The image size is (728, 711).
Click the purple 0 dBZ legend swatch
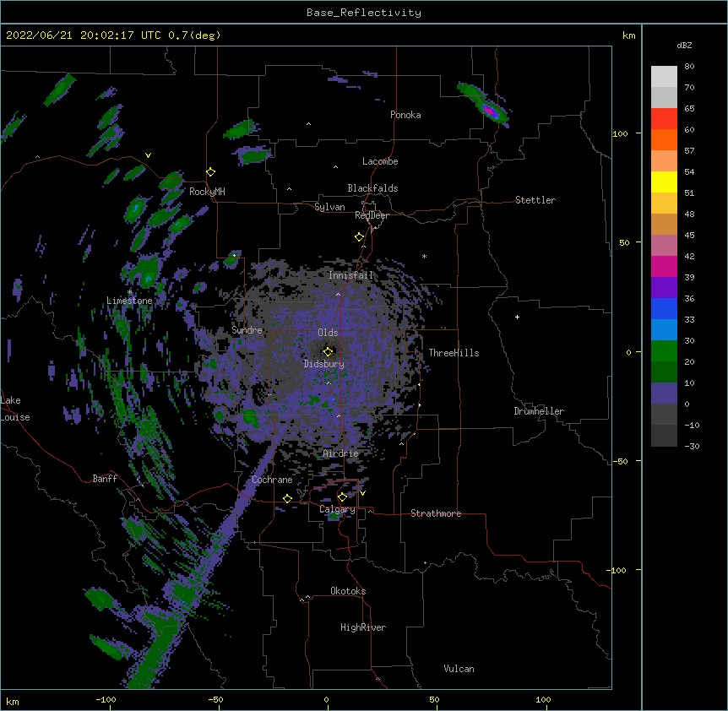(664, 393)
